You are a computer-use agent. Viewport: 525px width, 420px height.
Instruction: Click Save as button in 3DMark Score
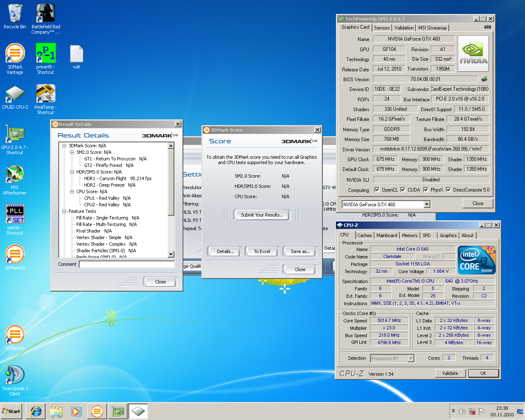pyautogui.click(x=300, y=251)
